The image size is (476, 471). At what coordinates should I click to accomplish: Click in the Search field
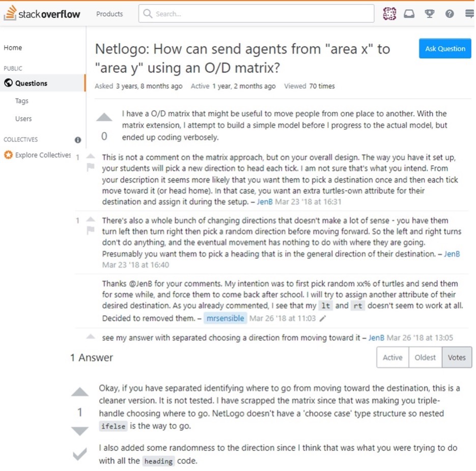256,14
